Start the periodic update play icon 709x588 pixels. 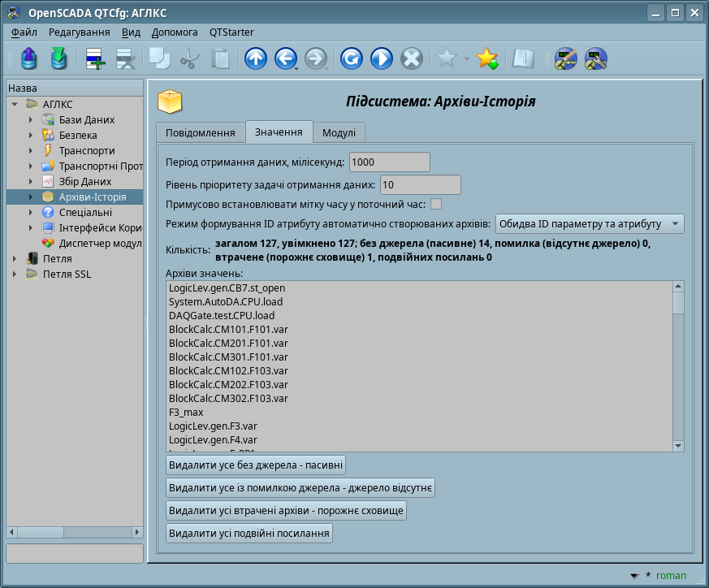tap(382, 58)
